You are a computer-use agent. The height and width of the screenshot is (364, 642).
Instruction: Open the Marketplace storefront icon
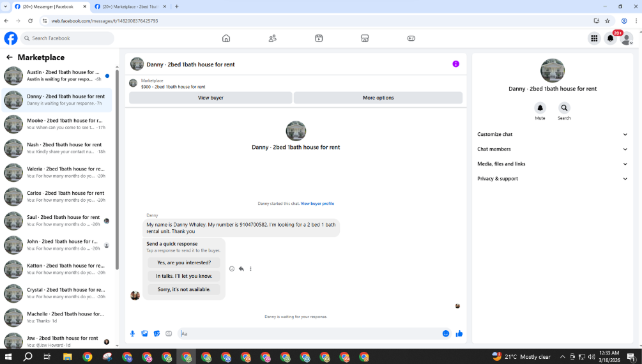tap(365, 38)
